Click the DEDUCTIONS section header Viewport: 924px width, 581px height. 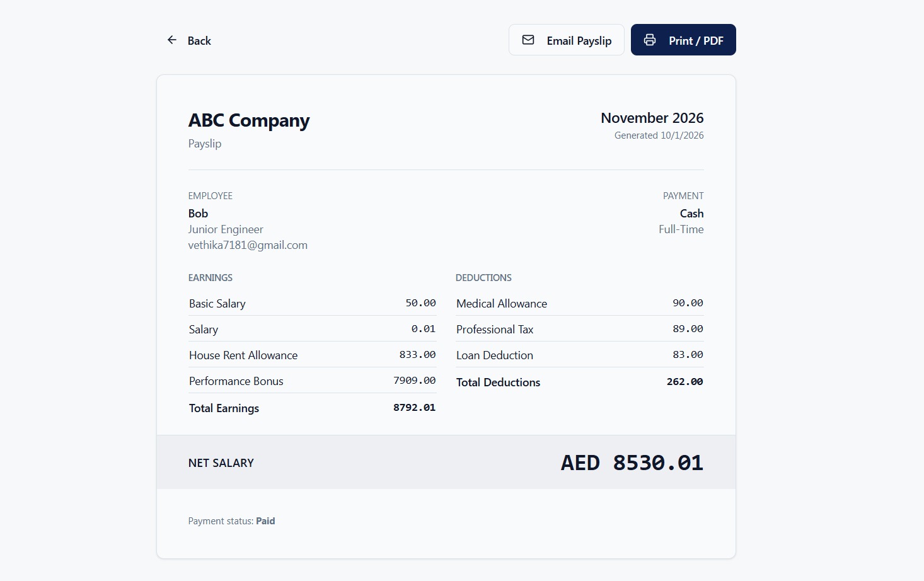coord(483,278)
